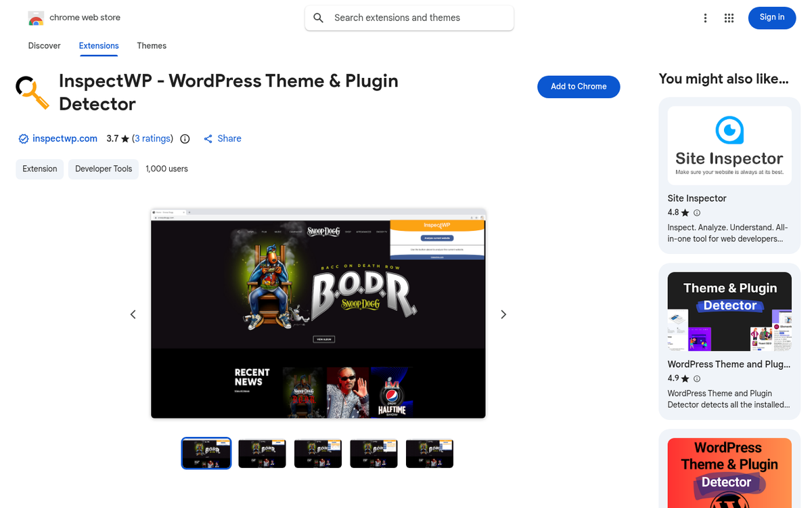Click the Share icon
Viewport: 812px width, 508px height.
(x=208, y=138)
